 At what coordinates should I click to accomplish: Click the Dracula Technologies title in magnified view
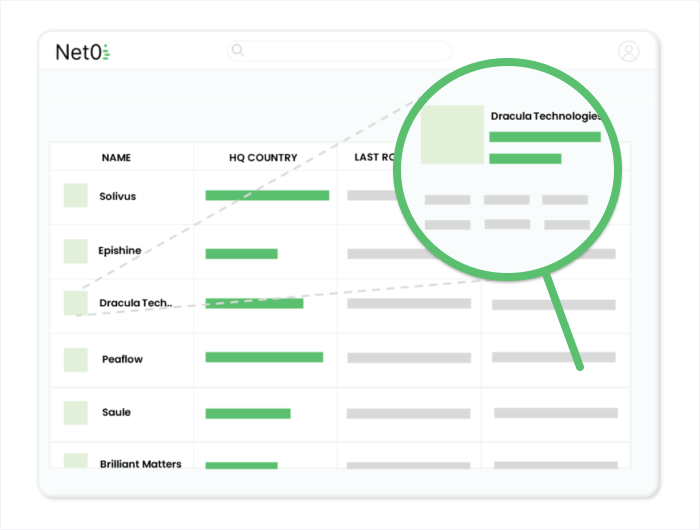point(546,116)
